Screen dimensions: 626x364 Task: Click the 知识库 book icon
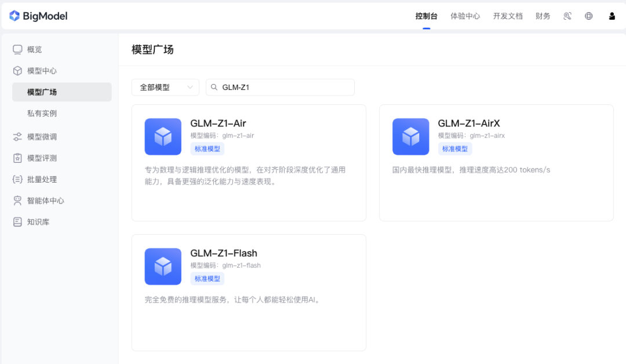click(x=17, y=222)
